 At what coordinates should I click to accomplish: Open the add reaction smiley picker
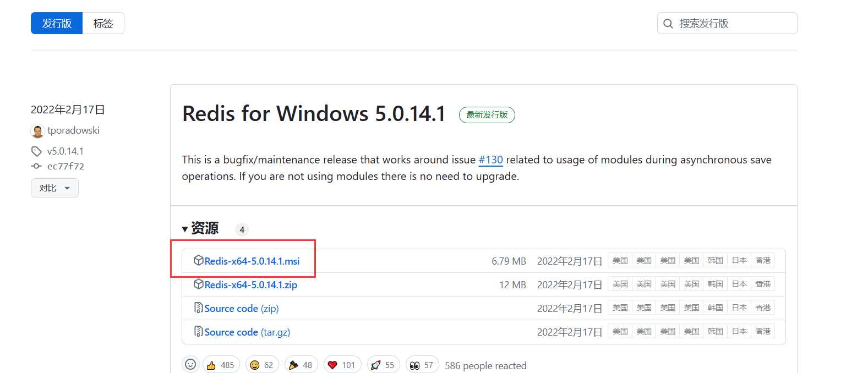click(x=190, y=364)
